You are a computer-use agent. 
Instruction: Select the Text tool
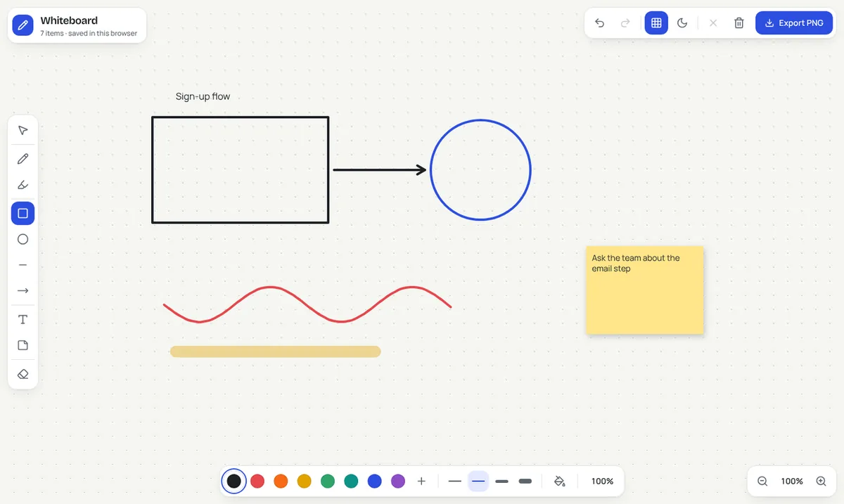pos(23,320)
